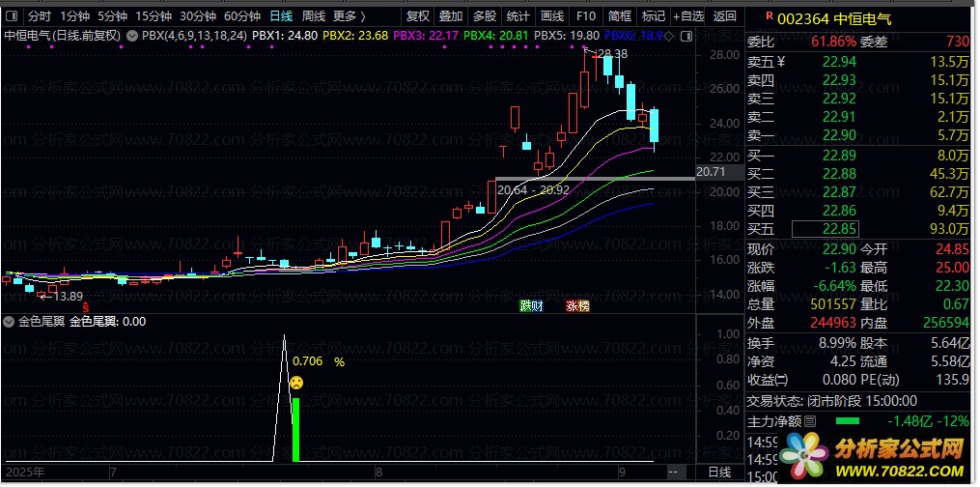Click the last cyan candlestick near 22.90
This screenshot has width=980, height=487.
click(654, 126)
